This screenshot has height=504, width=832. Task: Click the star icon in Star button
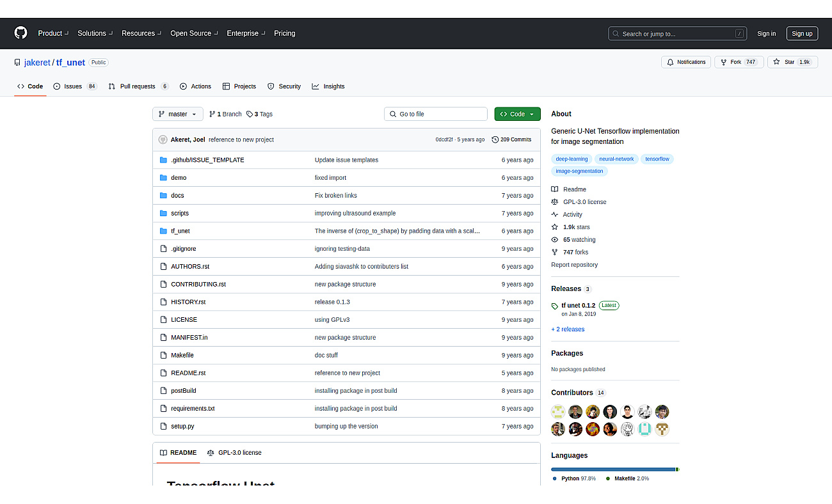pos(776,62)
